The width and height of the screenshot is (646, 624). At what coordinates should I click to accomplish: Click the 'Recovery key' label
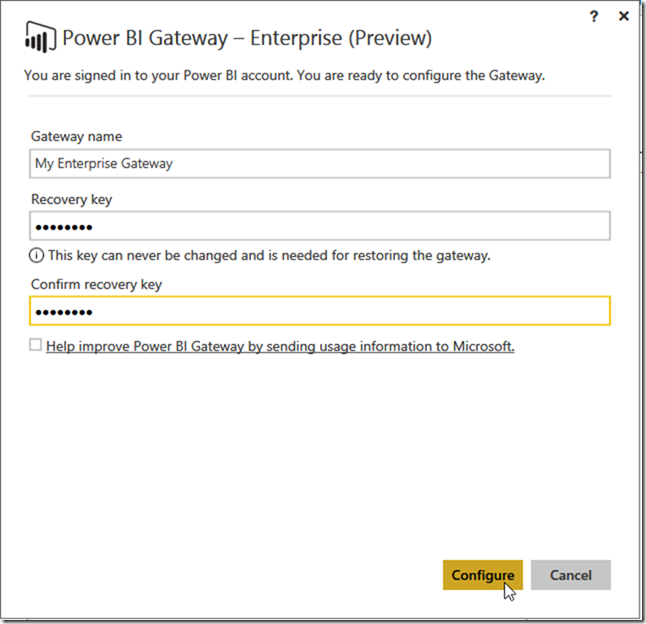coord(72,199)
